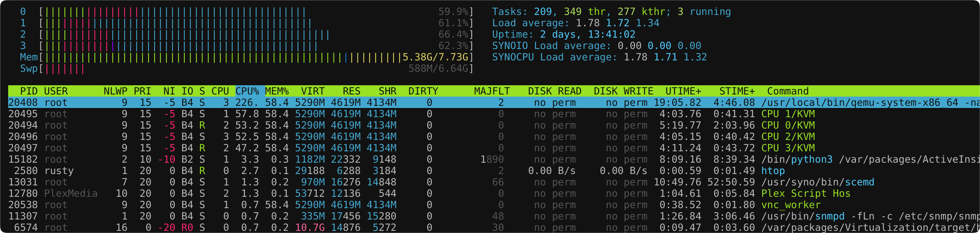Click the 226. CPU% value
Image resolution: width=980 pixels, height=233 pixels.
[247, 103]
